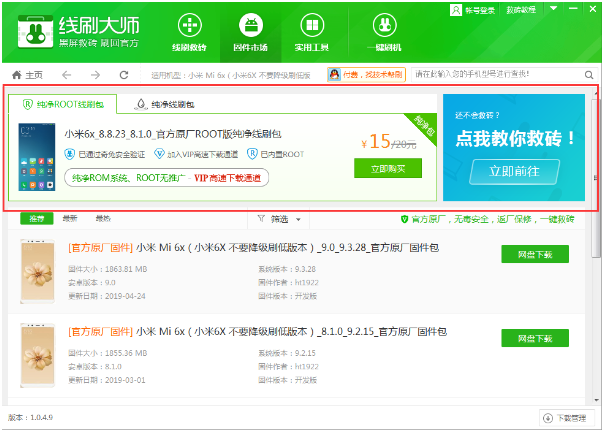Navigate forward with the right arrow

95,74
